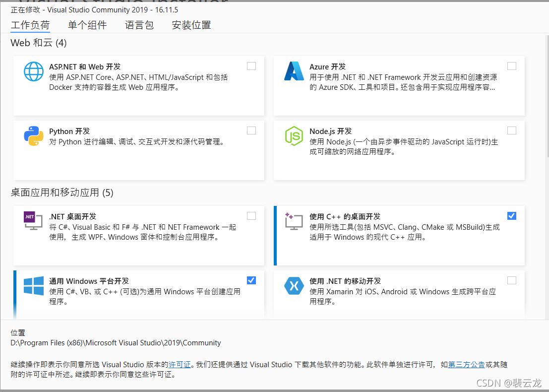Screen dimensions: 549x392
Task: Click the Azure logo icon
Action: point(294,71)
